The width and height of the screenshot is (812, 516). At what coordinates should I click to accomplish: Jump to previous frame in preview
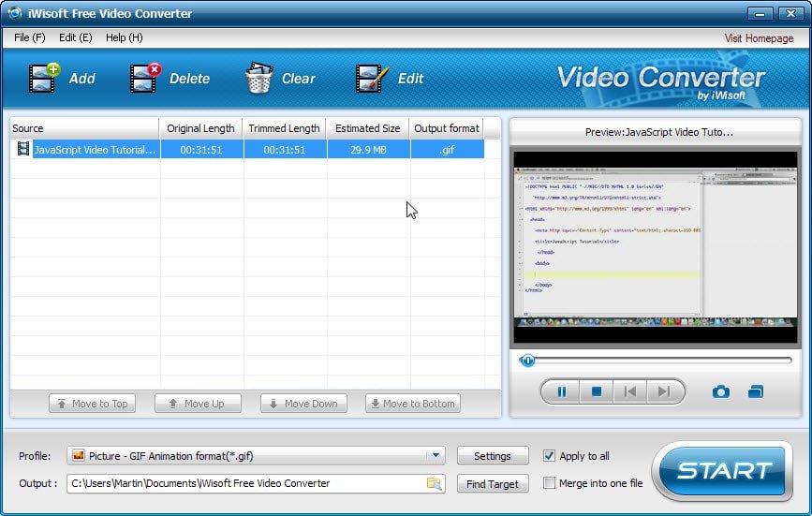(x=630, y=391)
